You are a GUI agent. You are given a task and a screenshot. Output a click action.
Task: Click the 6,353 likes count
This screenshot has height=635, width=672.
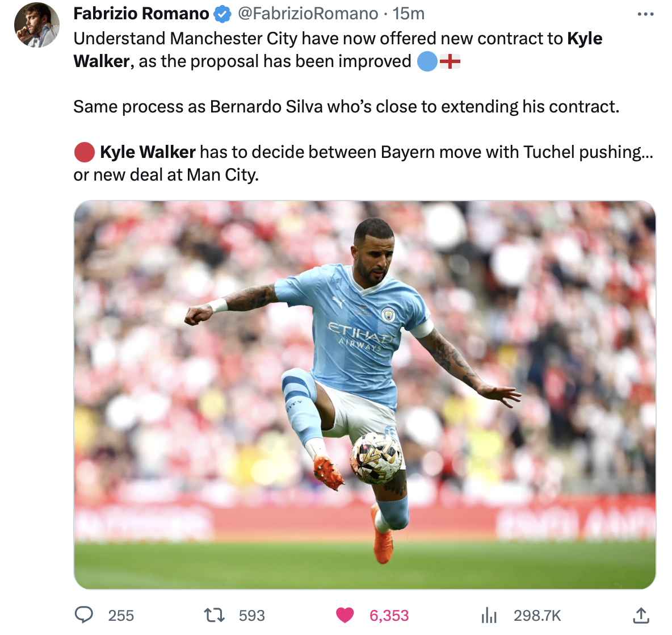tap(389, 616)
